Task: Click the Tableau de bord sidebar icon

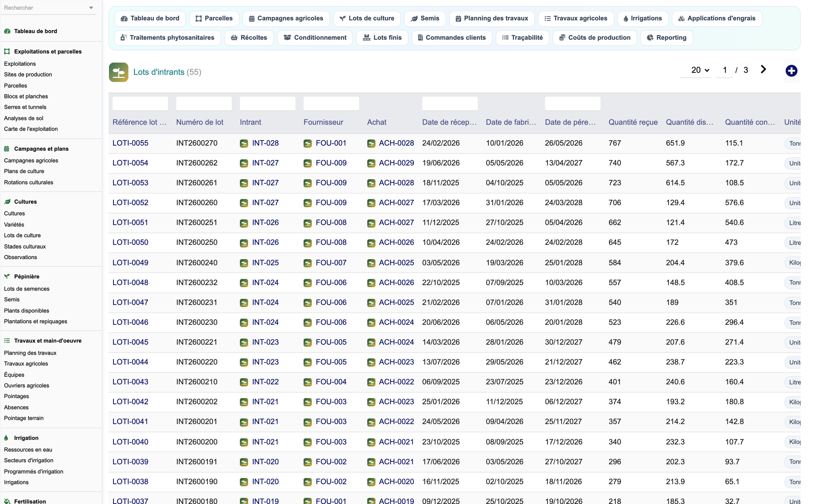Action: coord(7,31)
